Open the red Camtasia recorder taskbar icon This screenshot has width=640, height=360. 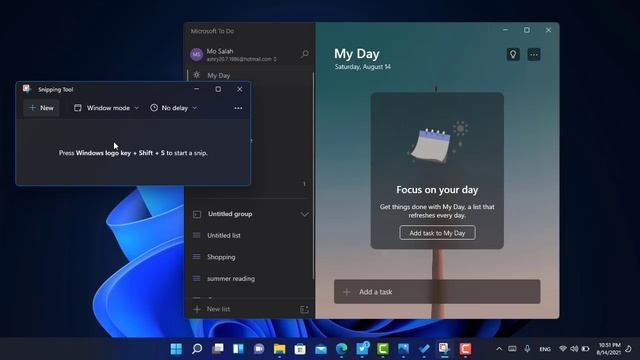pyautogui.click(x=465, y=349)
